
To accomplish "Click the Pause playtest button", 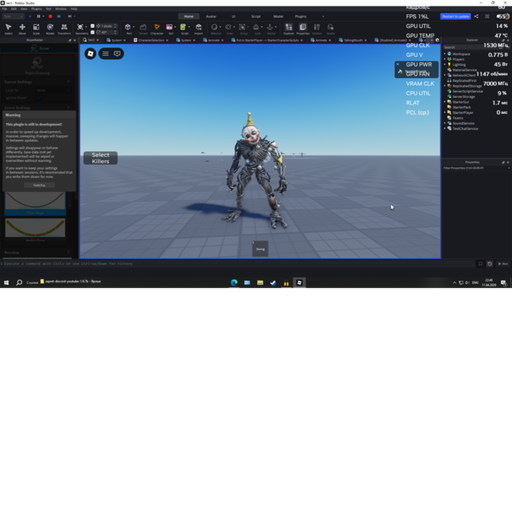I will click(39, 16).
